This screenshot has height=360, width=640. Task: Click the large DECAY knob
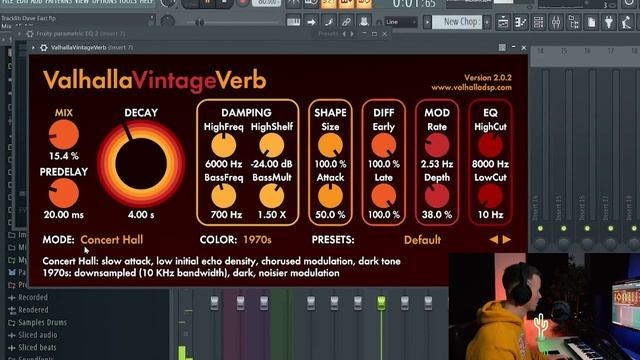coord(141,164)
